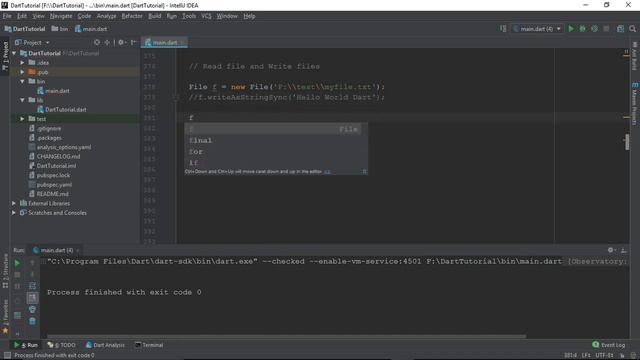Screen dimensions: 640x360
Task: Toggle Ant Build right side tab
Action: (634, 56)
